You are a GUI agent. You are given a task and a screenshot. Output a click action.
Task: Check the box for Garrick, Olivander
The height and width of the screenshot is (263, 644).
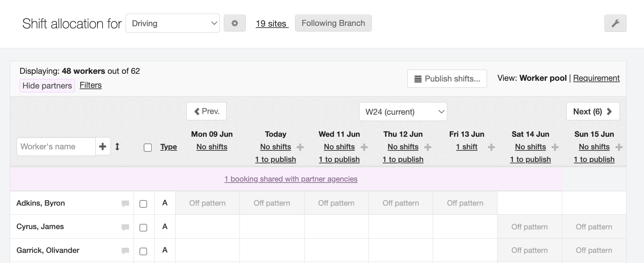pos(143,251)
